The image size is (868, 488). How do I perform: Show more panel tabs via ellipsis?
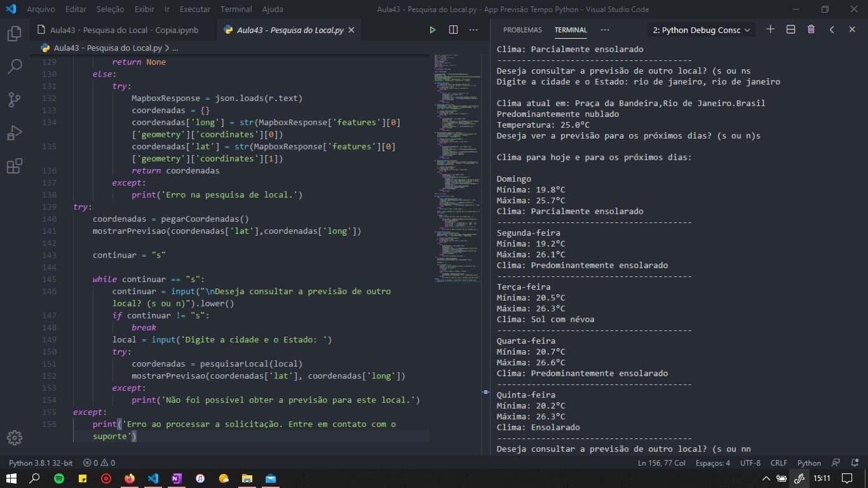point(605,30)
